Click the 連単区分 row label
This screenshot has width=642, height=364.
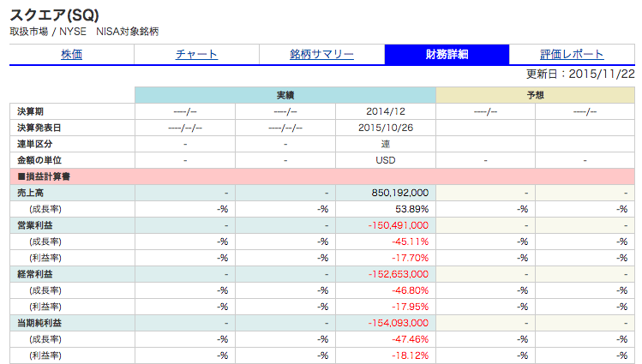pos(35,145)
